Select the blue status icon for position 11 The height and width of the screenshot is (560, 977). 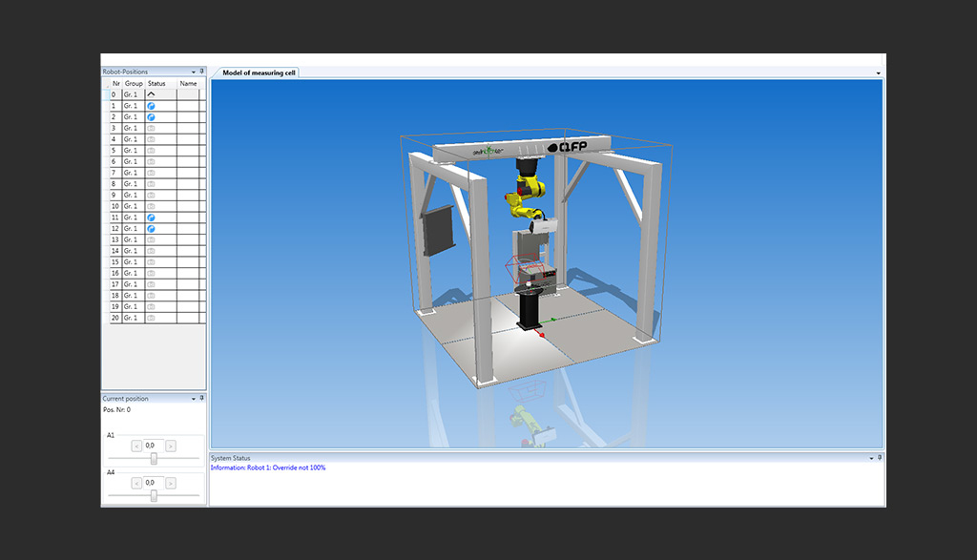(x=151, y=218)
